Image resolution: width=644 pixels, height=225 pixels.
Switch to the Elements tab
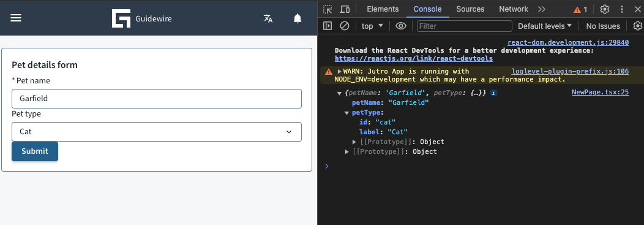tap(383, 9)
